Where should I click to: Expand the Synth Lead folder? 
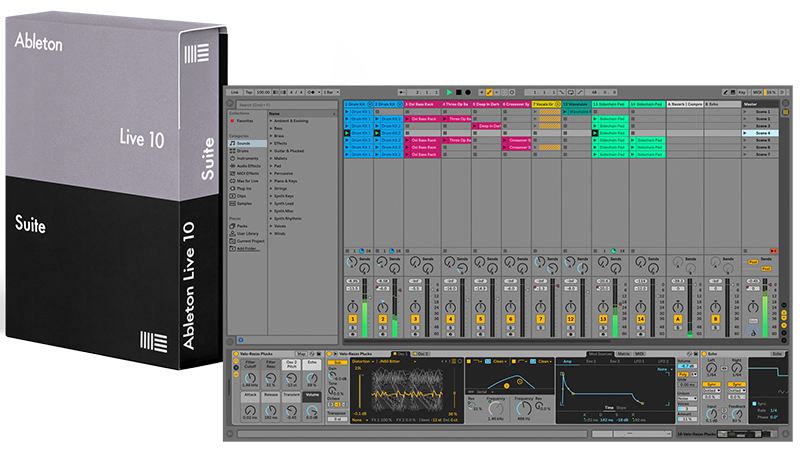point(271,203)
